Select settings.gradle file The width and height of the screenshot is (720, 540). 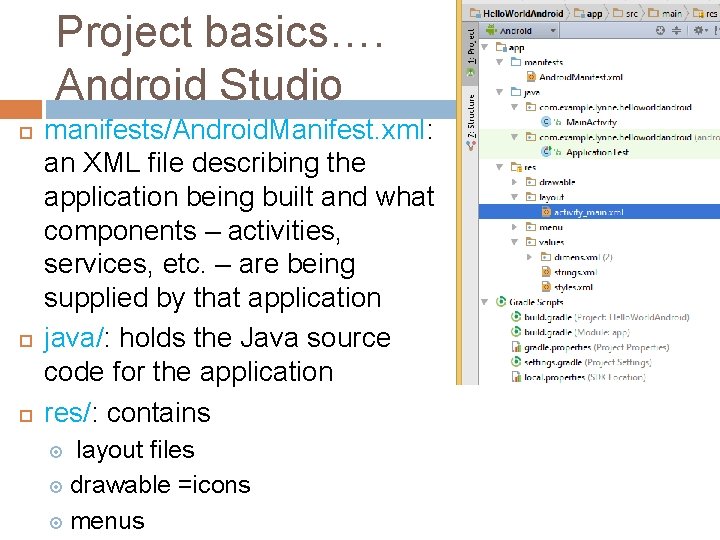tap(588, 362)
